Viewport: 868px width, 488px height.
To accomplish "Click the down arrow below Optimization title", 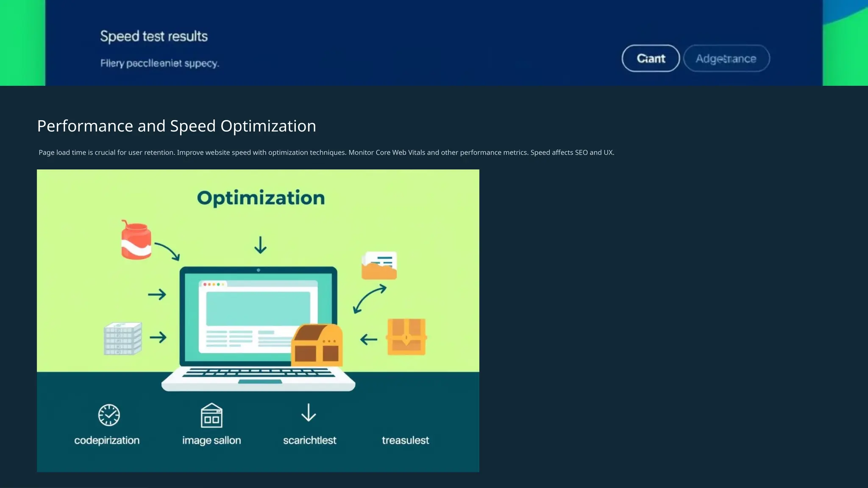I will [x=260, y=245].
